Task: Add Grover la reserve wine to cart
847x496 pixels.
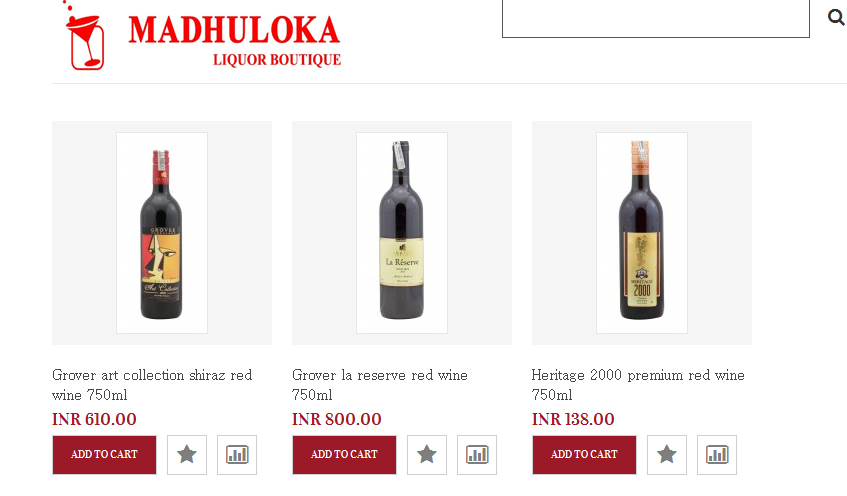Action: click(344, 455)
